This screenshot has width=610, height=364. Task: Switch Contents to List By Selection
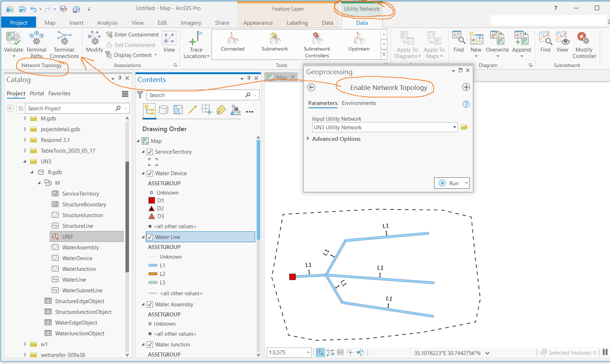(x=178, y=110)
